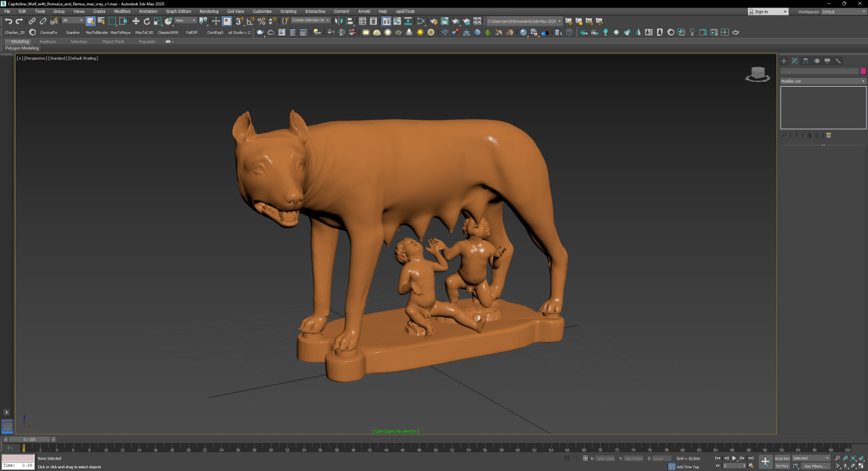This screenshot has width=868, height=471.
Task: Click the Rendered Frame Window icon
Action: tap(444, 21)
